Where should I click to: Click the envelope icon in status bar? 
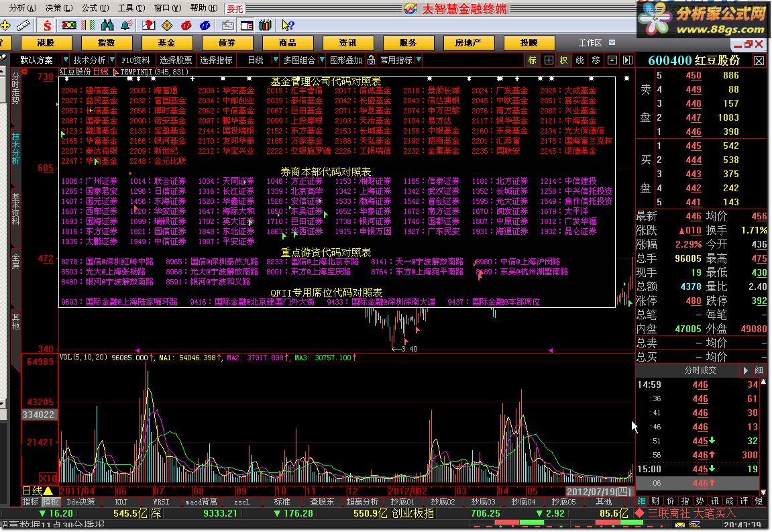(x=680, y=525)
